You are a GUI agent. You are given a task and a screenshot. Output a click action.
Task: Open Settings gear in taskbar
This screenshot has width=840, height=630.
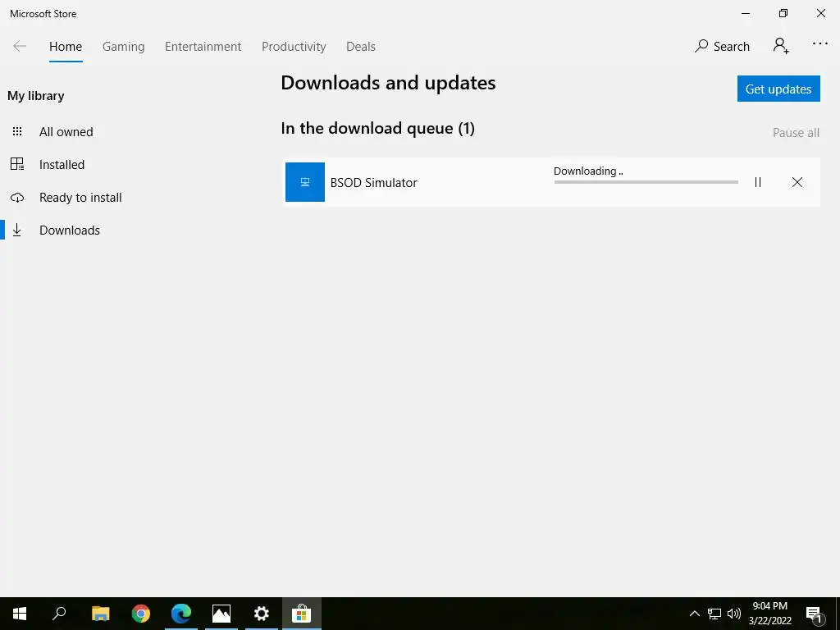coord(262,614)
